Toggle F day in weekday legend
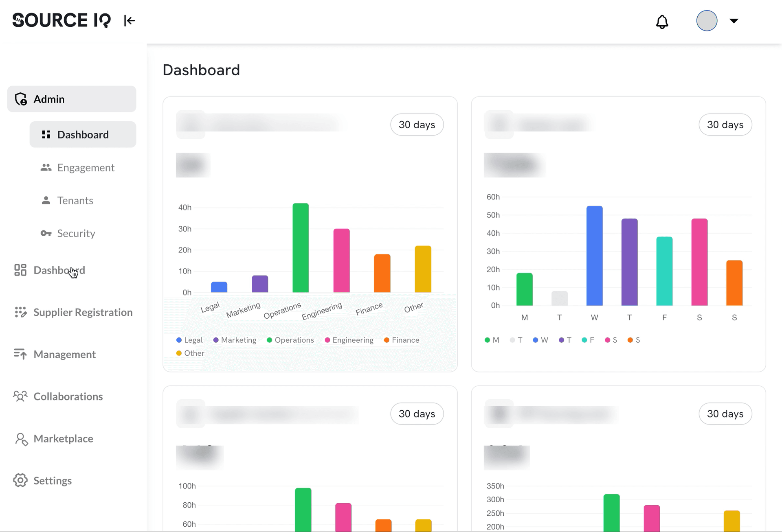Screen dimensions: 782x532 coord(588,340)
